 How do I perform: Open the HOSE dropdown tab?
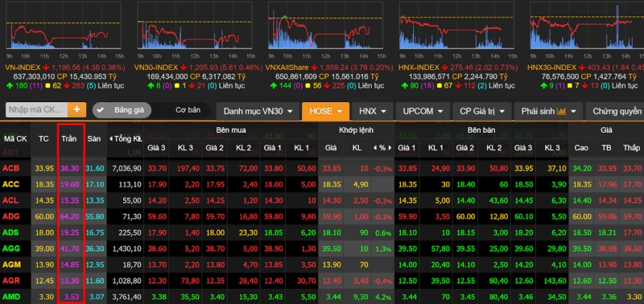point(326,111)
